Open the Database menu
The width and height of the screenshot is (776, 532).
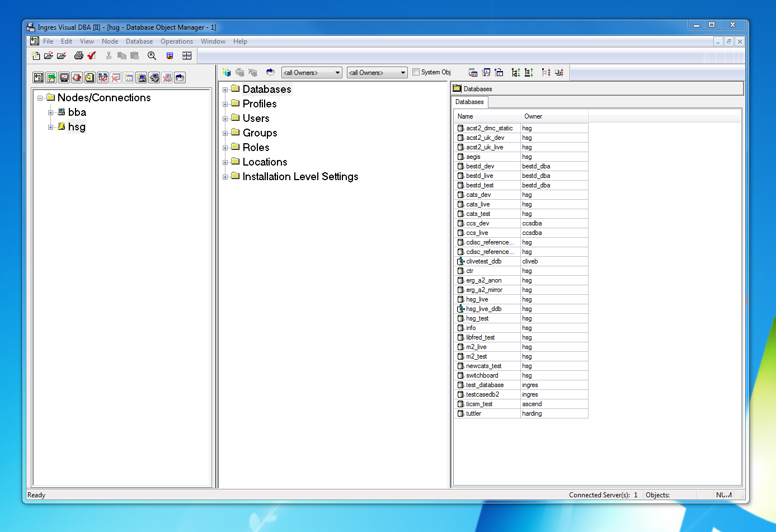[139, 41]
